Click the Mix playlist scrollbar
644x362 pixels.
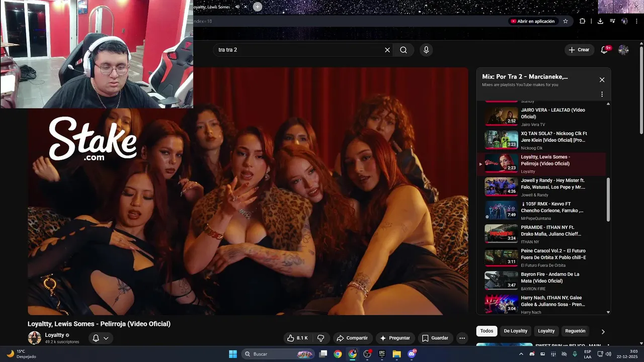pyautogui.click(x=608, y=199)
